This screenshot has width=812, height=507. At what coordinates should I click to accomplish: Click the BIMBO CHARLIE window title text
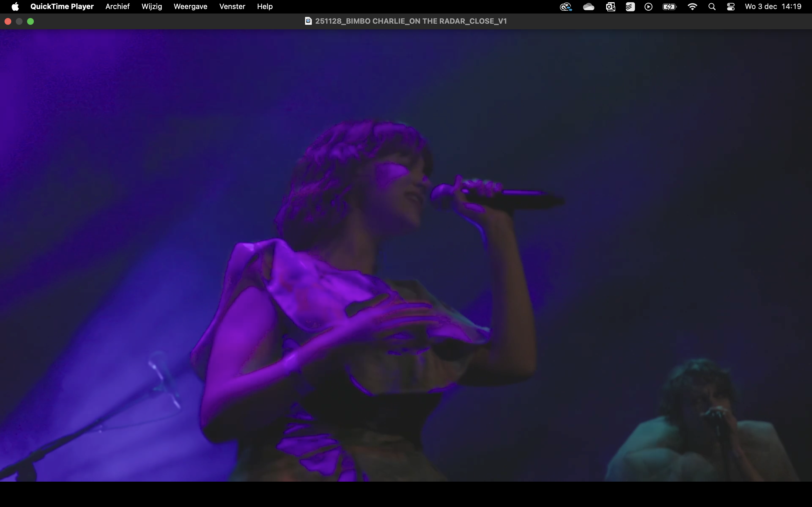(x=411, y=21)
